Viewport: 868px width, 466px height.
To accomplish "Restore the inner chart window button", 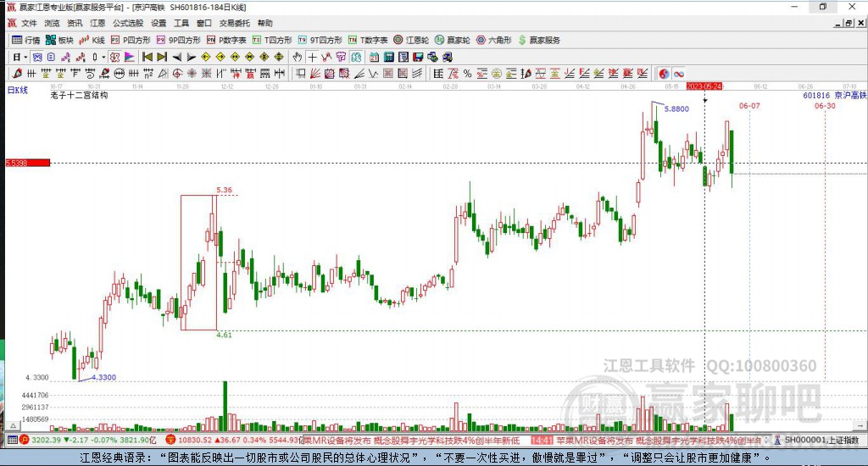I will tap(849, 23).
